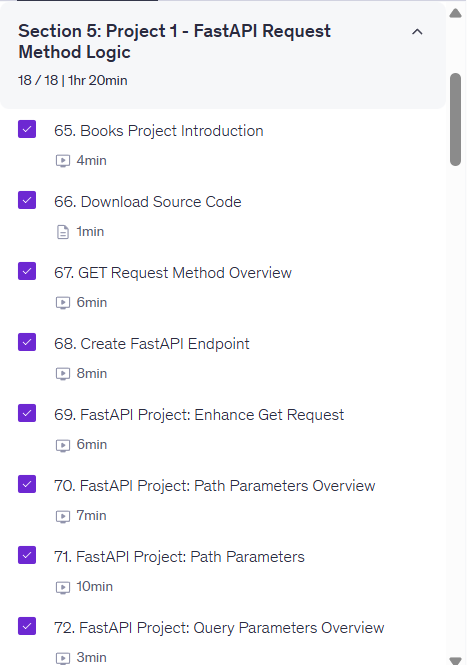Click video icon under GET Request Method Overview
The image size is (467, 665).
[63, 303]
